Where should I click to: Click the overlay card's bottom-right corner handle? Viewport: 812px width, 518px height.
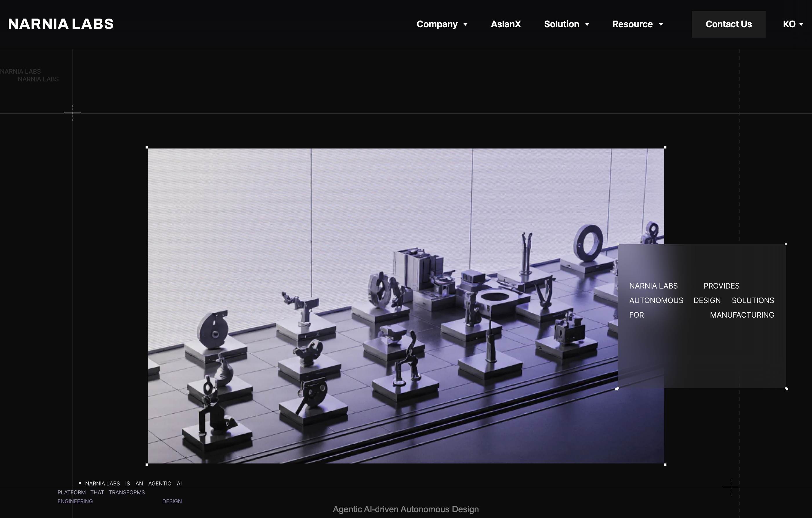tap(787, 389)
